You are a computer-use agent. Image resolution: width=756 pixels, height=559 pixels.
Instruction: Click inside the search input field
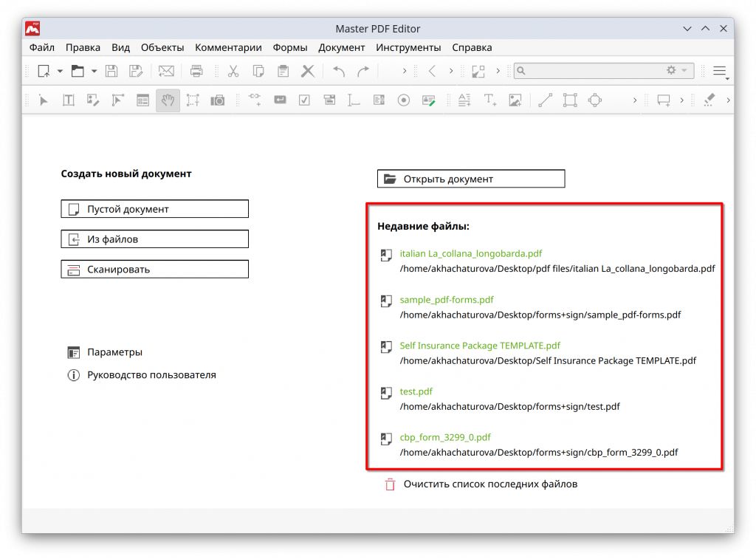click(x=591, y=71)
